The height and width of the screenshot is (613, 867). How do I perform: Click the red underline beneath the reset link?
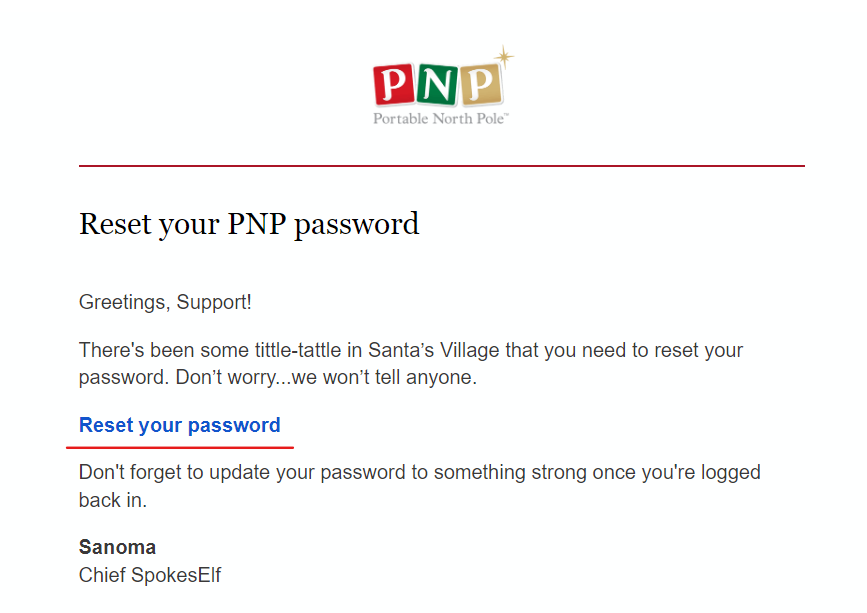coord(180,447)
